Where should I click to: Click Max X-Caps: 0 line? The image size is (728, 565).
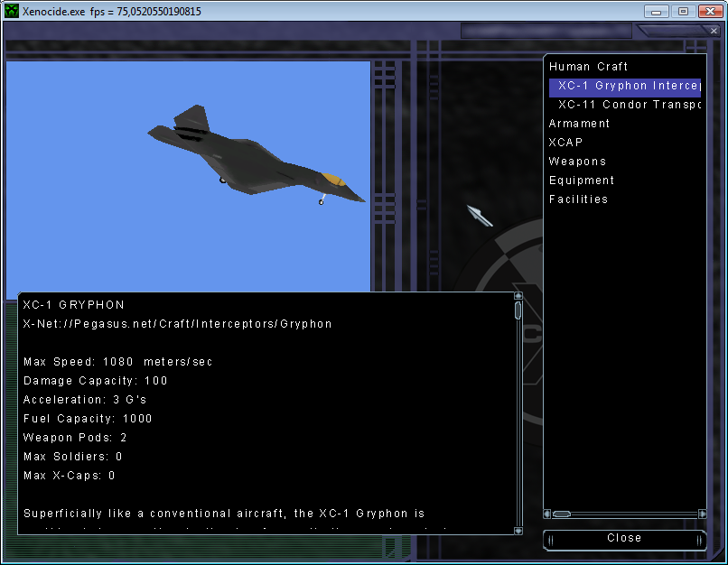70,476
